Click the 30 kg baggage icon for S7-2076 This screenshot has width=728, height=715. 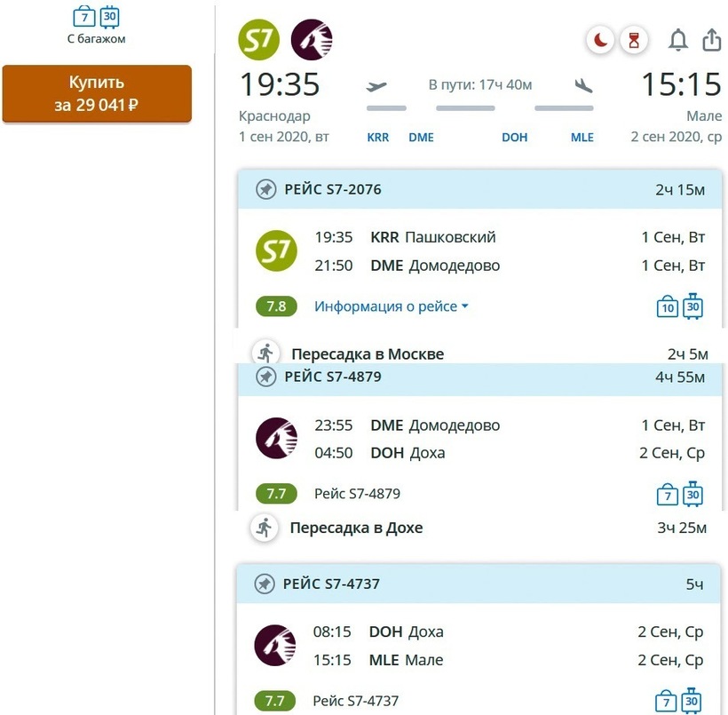(x=692, y=306)
